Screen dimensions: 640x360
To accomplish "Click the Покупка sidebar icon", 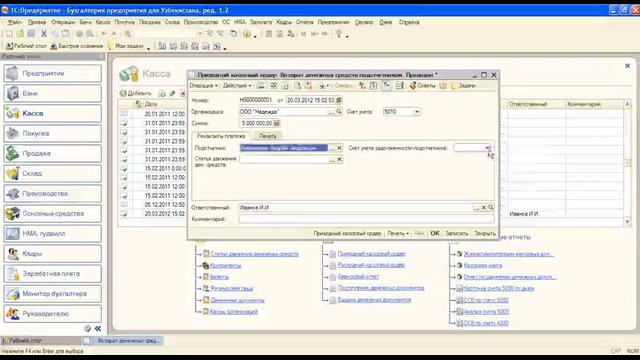I will (13, 133).
